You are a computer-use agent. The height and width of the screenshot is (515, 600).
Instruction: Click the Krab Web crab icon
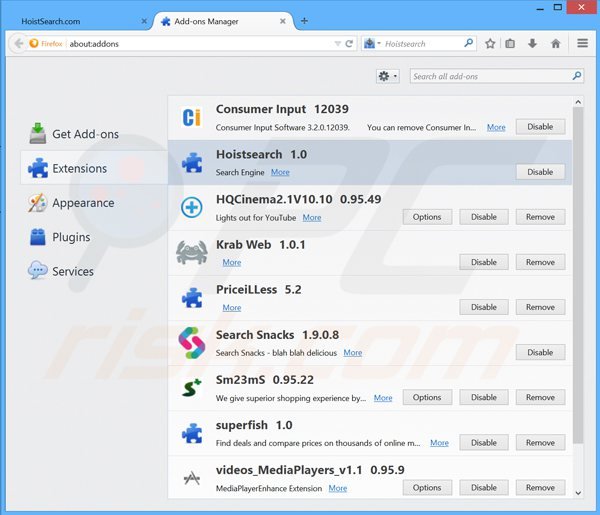click(192, 253)
